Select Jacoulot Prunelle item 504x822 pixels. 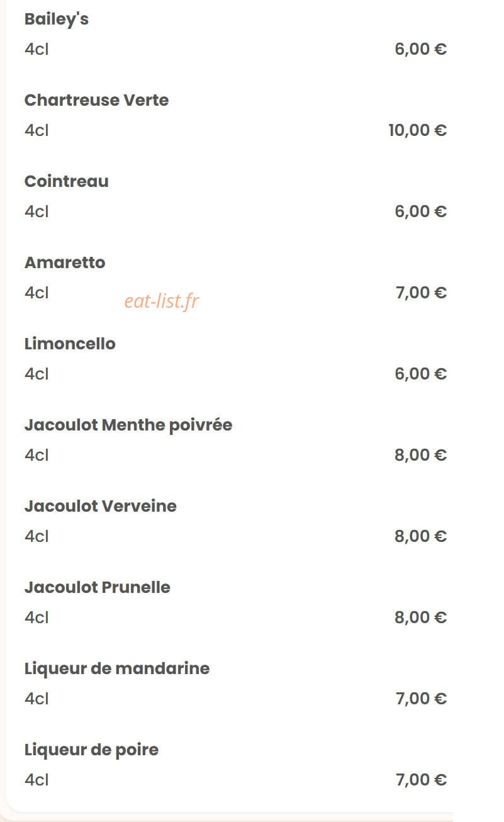(x=97, y=587)
